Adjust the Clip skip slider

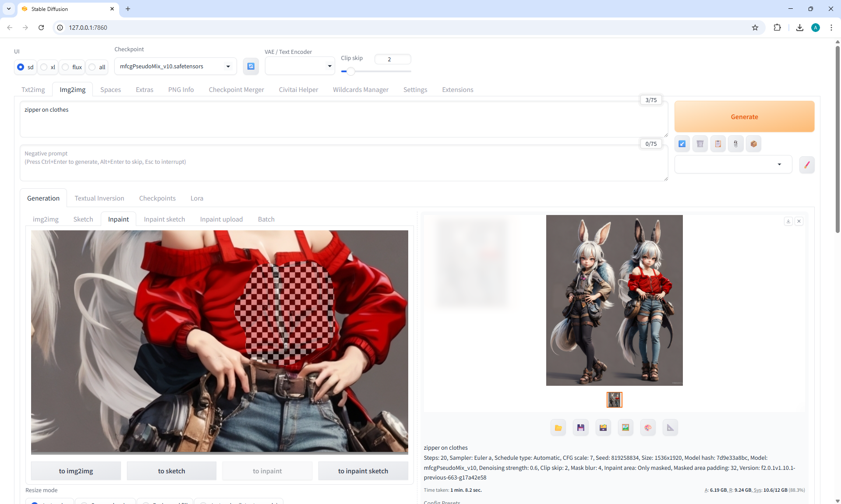coord(350,71)
